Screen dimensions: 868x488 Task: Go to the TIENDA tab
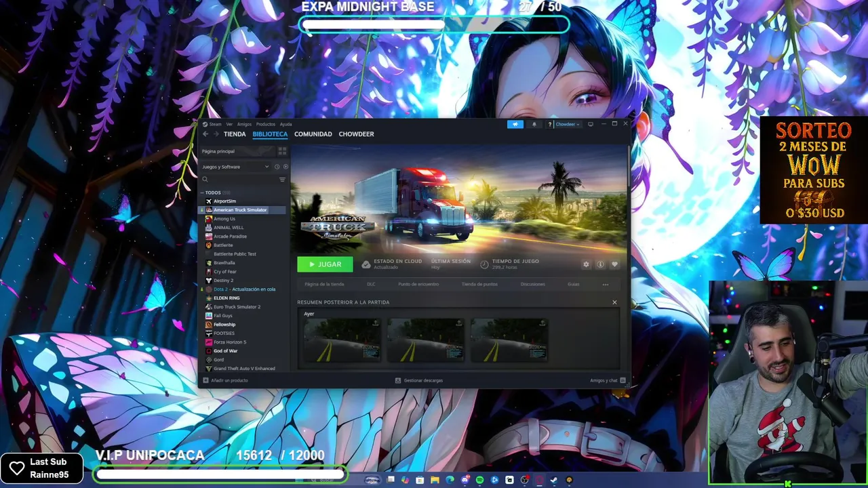coord(235,134)
